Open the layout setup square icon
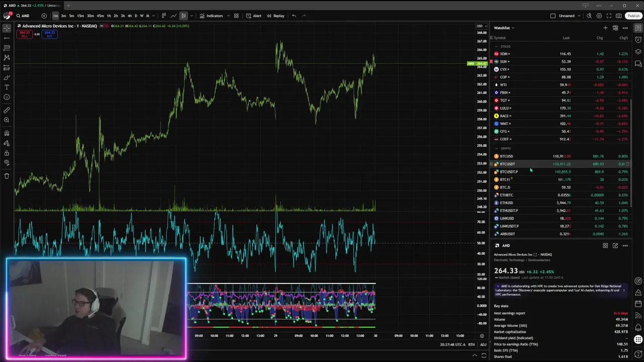The image size is (644, 362). point(553,16)
